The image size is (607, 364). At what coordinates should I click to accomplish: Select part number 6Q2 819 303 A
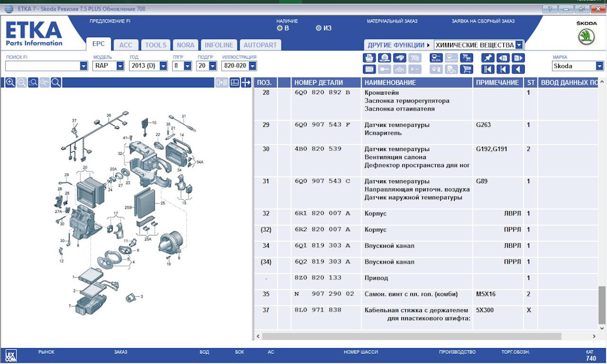tap(322, 262)
